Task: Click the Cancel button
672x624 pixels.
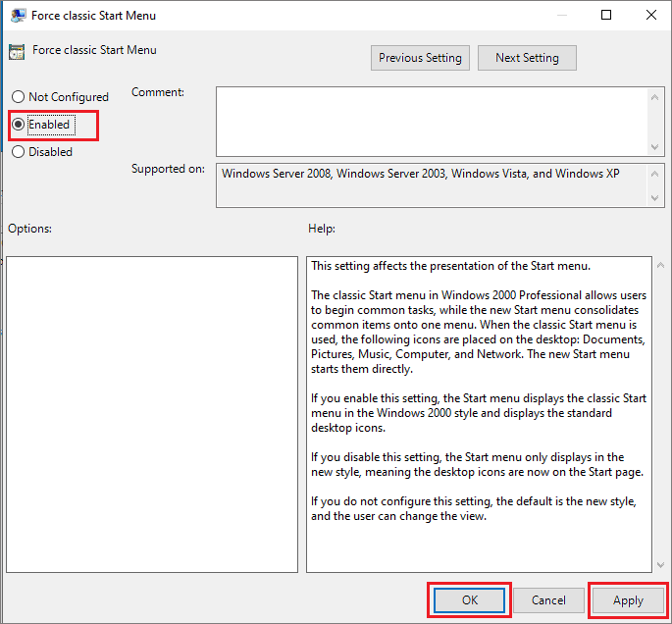Action: click(x=548, y=600)
